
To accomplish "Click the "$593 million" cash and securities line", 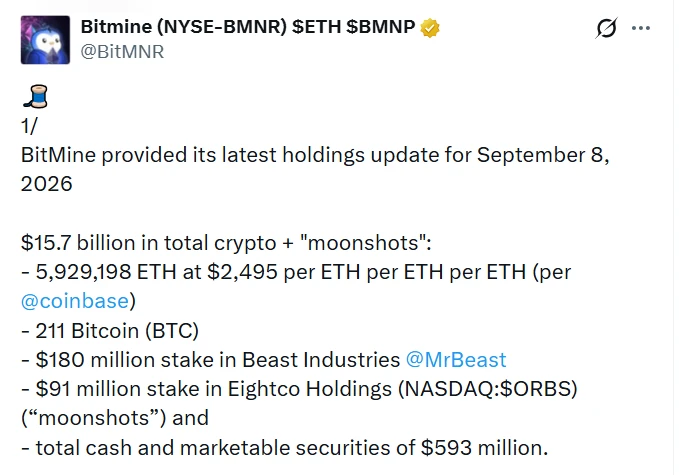I will (285, 448).
